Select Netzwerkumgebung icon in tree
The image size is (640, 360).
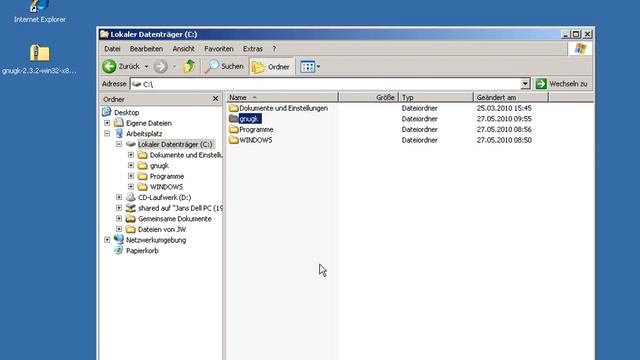[119, 239]
